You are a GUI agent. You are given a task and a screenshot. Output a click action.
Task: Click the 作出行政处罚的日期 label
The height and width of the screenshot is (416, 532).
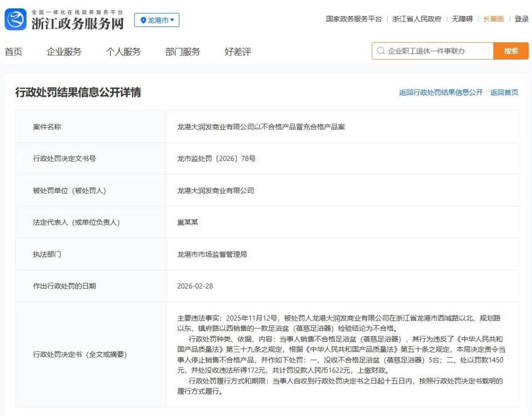(65, 286)
